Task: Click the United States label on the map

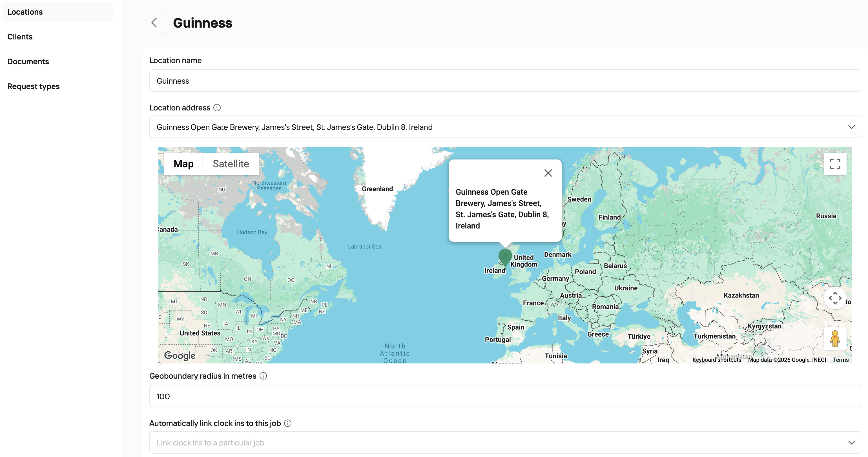Action: 200,333
